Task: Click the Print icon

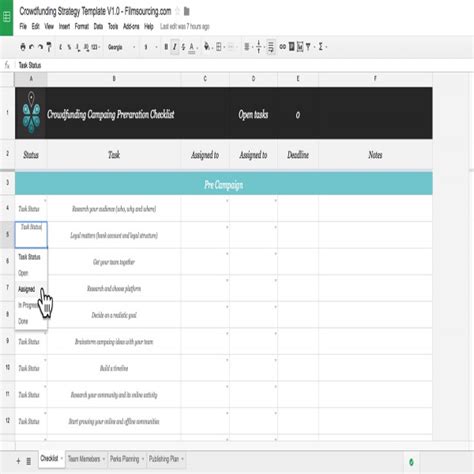Action: click(23, 47)
